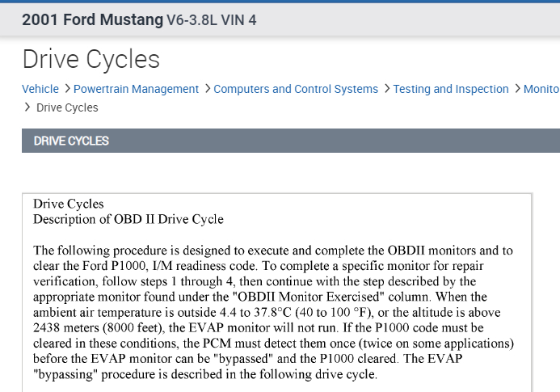Image resolution: width=560 pixels, height=392 pixels.
Task: Click the chevron before Computers and Control Systems
Action: [x=208, y=89]
